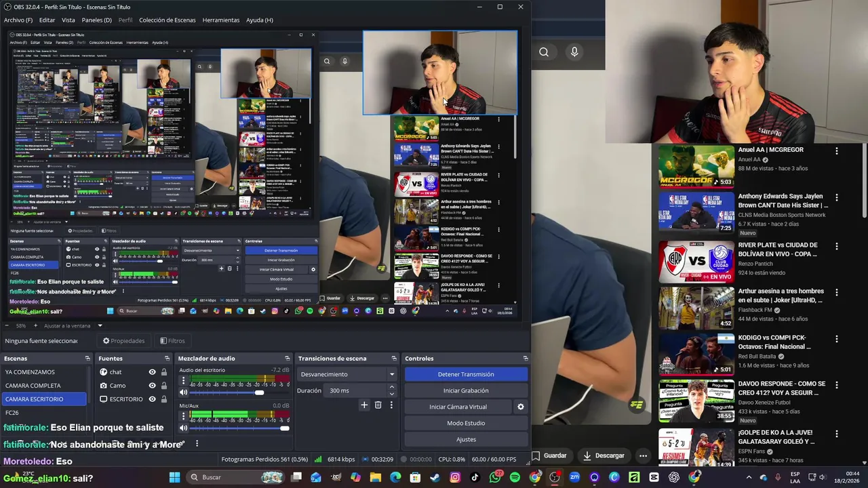Screen dimensions: 868x488
Task: Open the RIVER PLATE vs CIUDAD DE BOLÍVAR thumbnail
Action: pyautogui.click(x=696, y=262)
